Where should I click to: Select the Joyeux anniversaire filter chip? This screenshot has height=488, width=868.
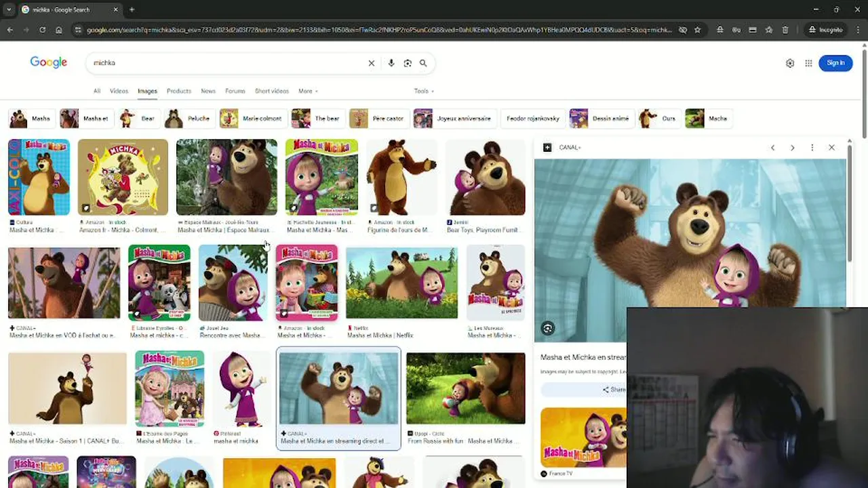pos(454,119)
